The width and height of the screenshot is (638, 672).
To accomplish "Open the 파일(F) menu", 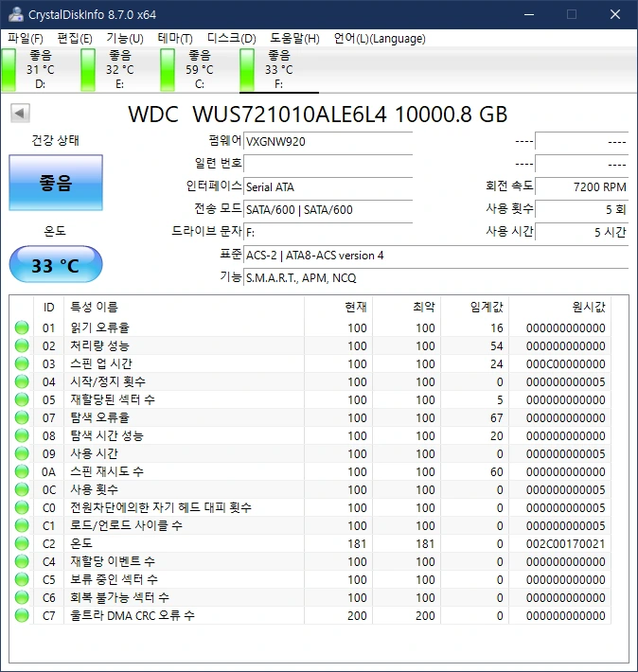I will pyautogui.click(x=26, y=39).
